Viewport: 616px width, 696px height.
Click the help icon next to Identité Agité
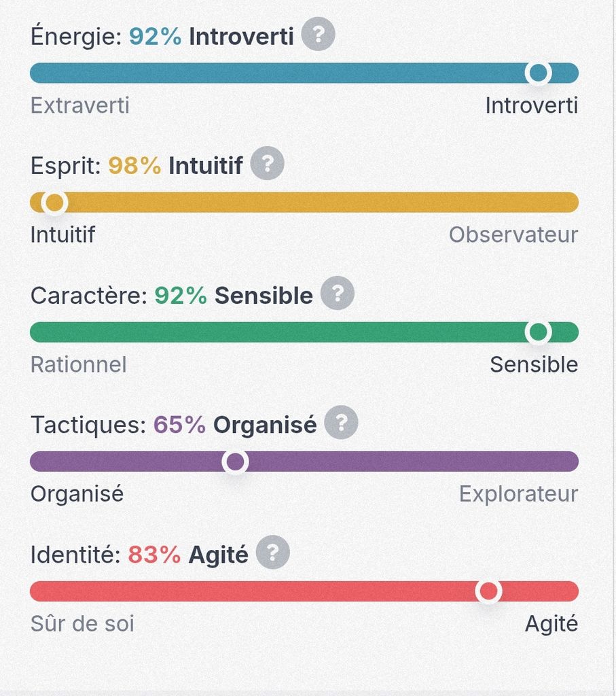(x=272, y=553)
